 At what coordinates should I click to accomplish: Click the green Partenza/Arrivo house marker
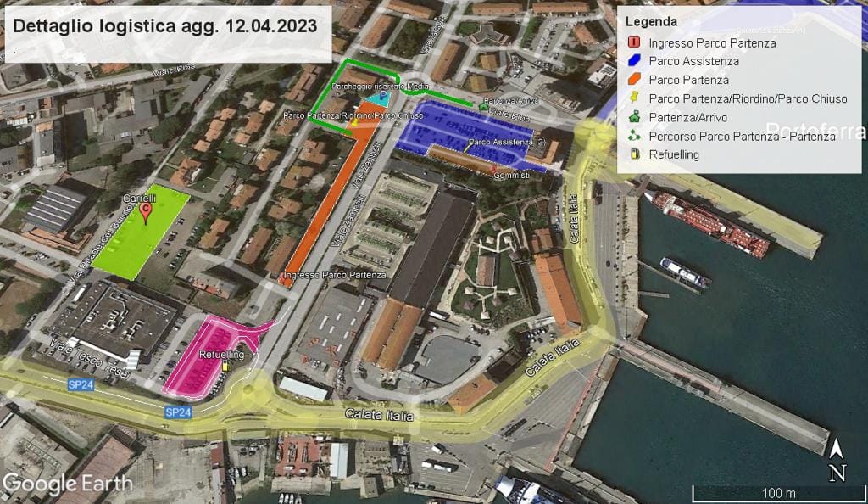click(484, 107)
